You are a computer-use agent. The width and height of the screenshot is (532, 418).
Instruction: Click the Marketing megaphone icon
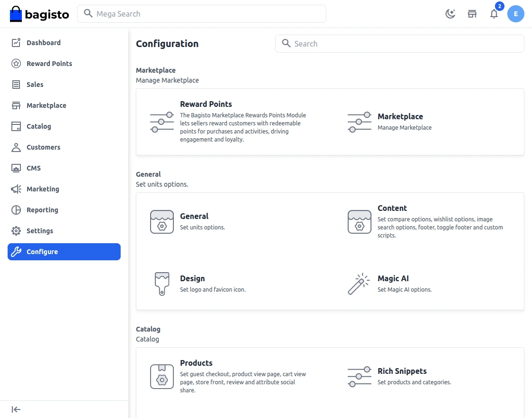coord(16,189)
